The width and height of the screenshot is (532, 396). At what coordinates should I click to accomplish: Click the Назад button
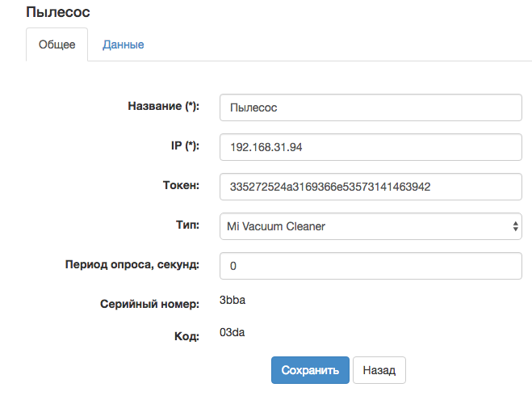coord(379,370)
